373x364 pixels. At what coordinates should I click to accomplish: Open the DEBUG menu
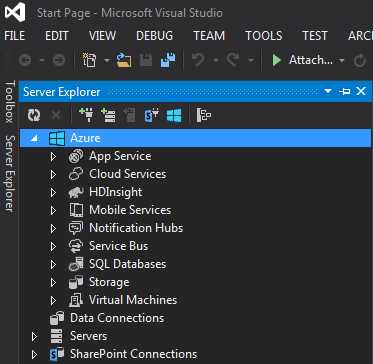(x=155, y=36)
